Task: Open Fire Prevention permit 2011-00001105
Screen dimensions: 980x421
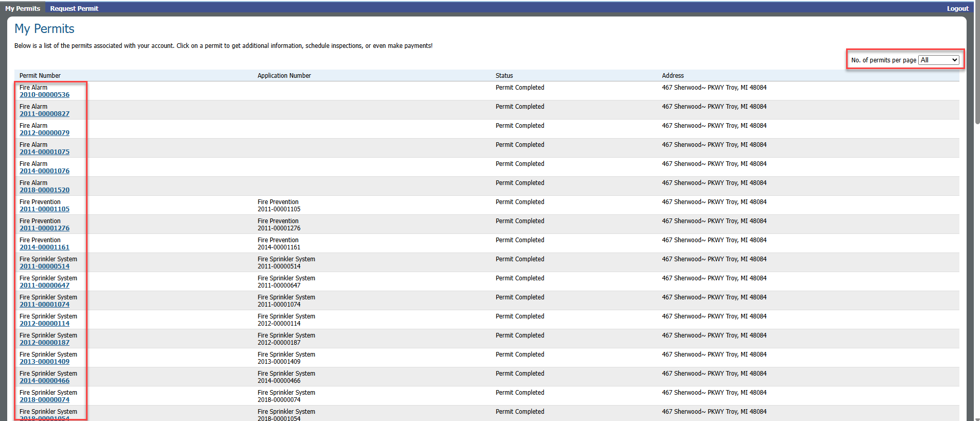Action: coord(44,209)
